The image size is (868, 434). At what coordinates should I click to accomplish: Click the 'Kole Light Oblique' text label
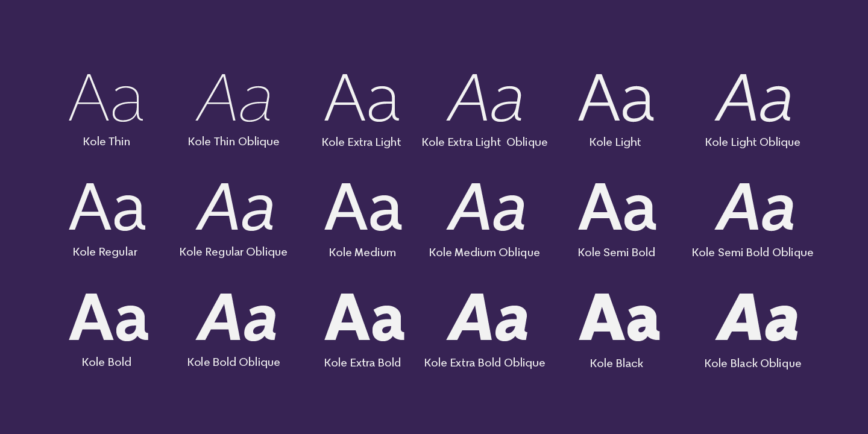click(752, 142)
